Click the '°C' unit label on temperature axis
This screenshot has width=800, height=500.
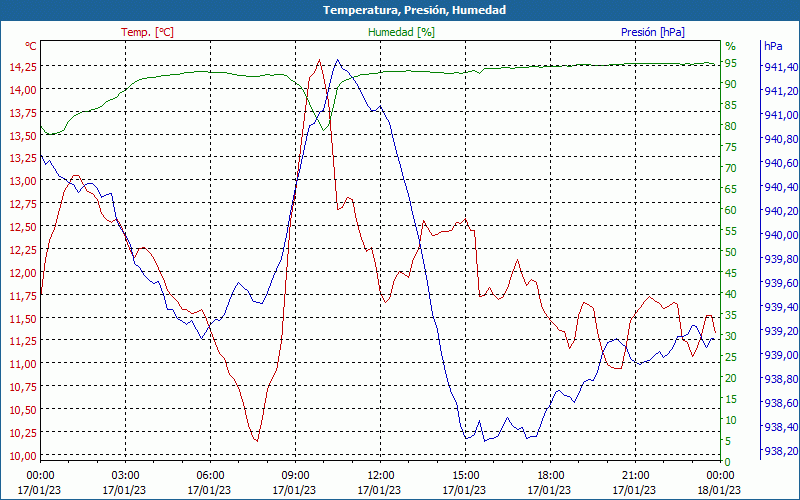point(31,46)
